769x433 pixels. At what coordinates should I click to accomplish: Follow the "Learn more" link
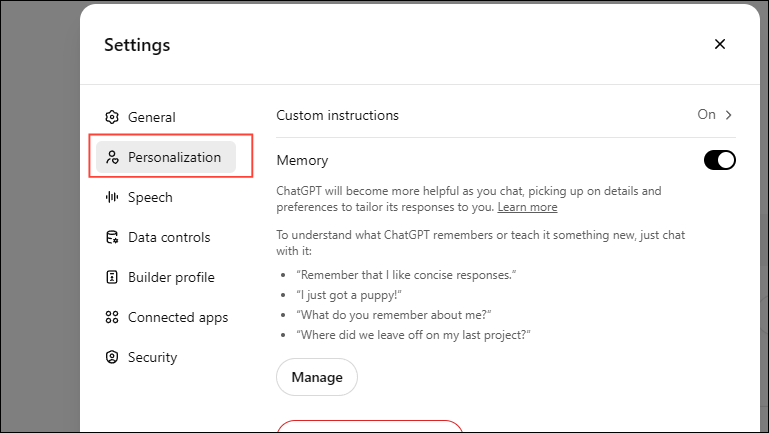(x=527, y=207)
